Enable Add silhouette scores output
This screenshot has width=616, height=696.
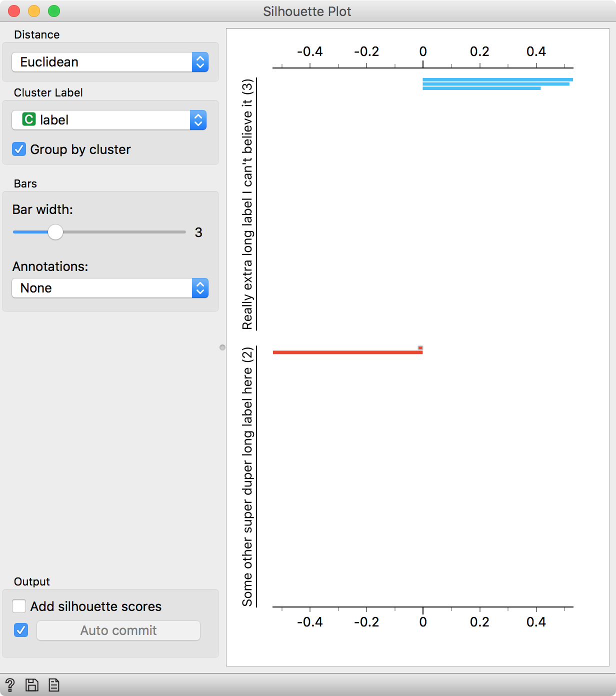coord(19,606)
